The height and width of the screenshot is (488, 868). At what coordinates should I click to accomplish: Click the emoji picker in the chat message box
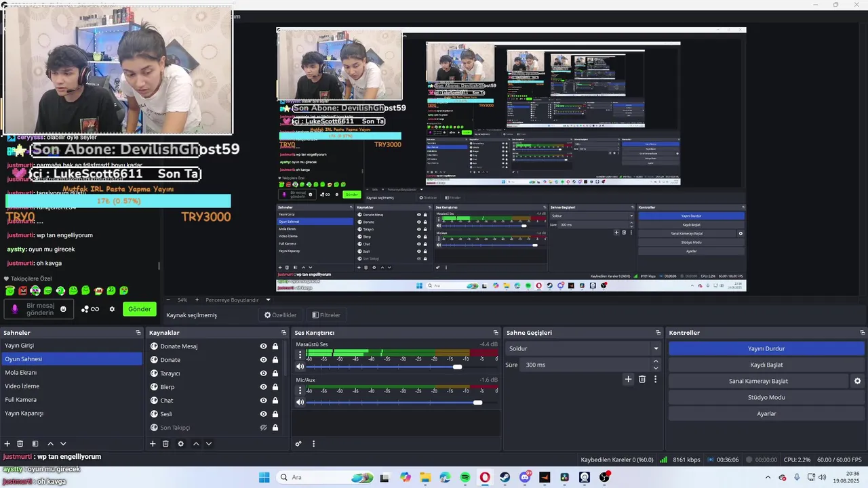[x=63, y=309]
